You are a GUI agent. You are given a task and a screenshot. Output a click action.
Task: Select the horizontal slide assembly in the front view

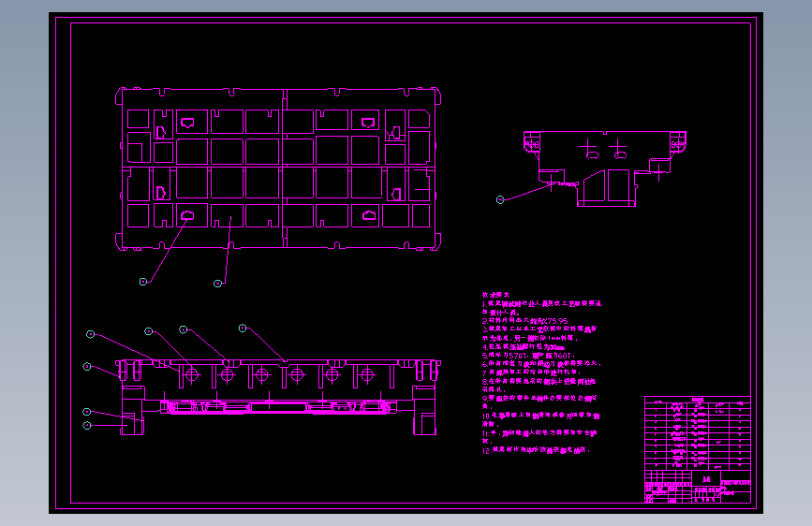click(x=278, y=407)
